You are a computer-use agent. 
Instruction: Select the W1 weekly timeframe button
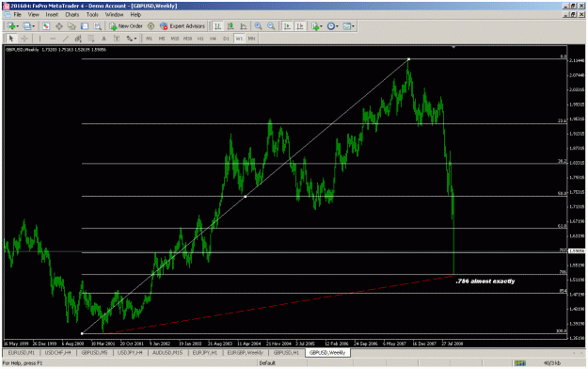click(239, 39)
